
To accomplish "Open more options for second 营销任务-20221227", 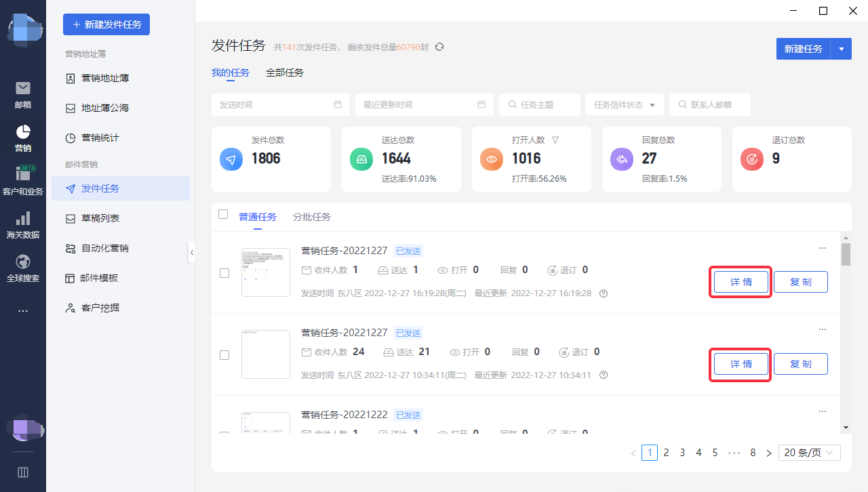I will (x=823, y=329).
